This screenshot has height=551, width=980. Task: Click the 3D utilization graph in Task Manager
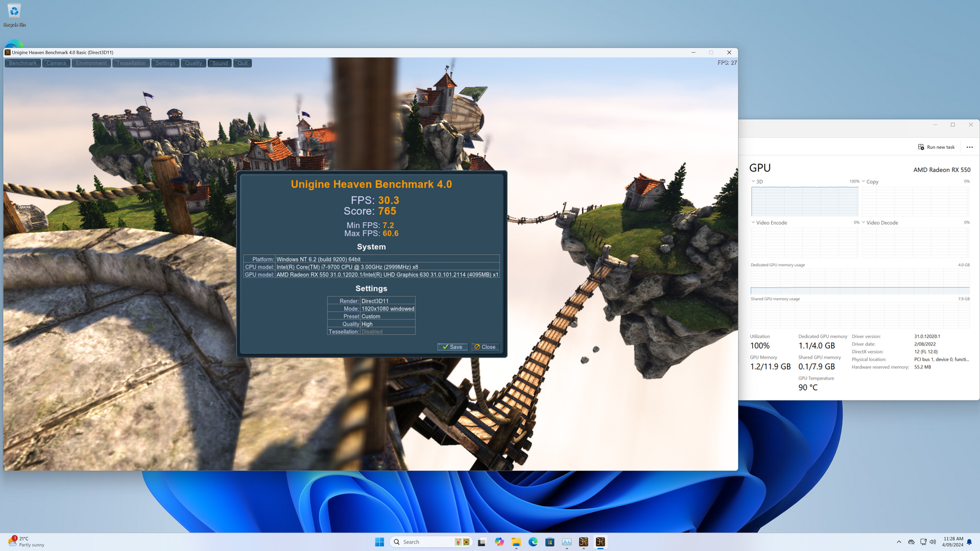click(x=805, y=201)
